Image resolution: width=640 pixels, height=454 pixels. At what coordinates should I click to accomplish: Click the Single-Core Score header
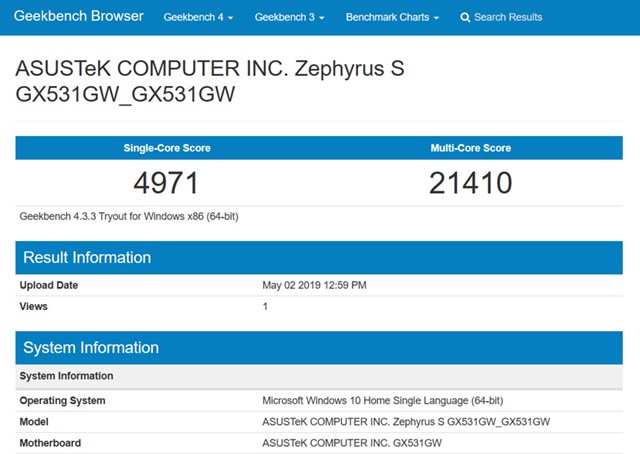pyautogui.click(x=167, y=148)
